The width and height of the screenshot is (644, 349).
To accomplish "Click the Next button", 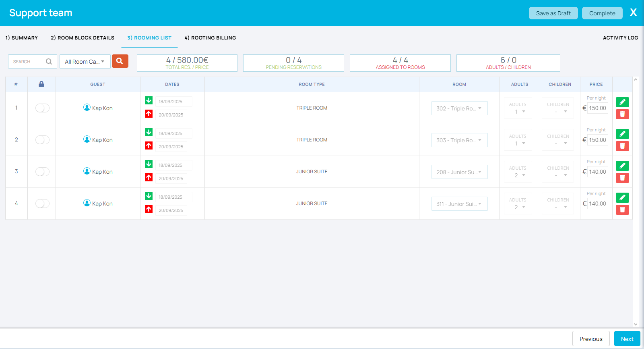I will tap(627, 339).
